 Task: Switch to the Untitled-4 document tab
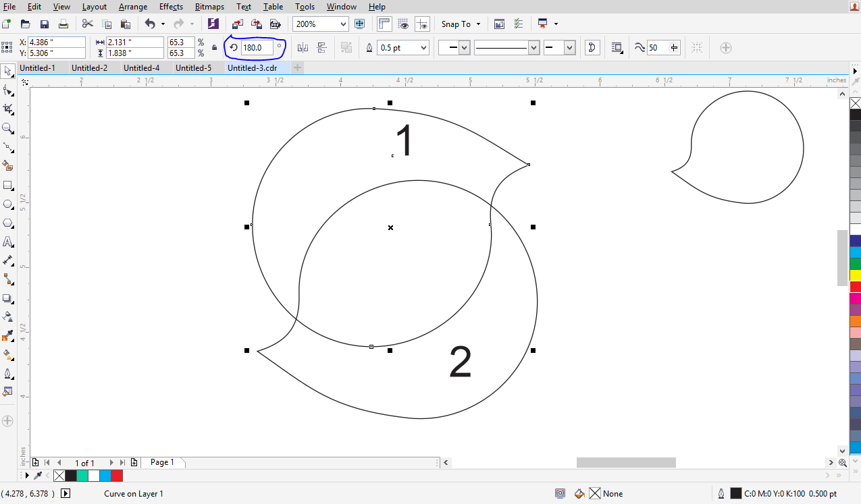coord(141,68)
